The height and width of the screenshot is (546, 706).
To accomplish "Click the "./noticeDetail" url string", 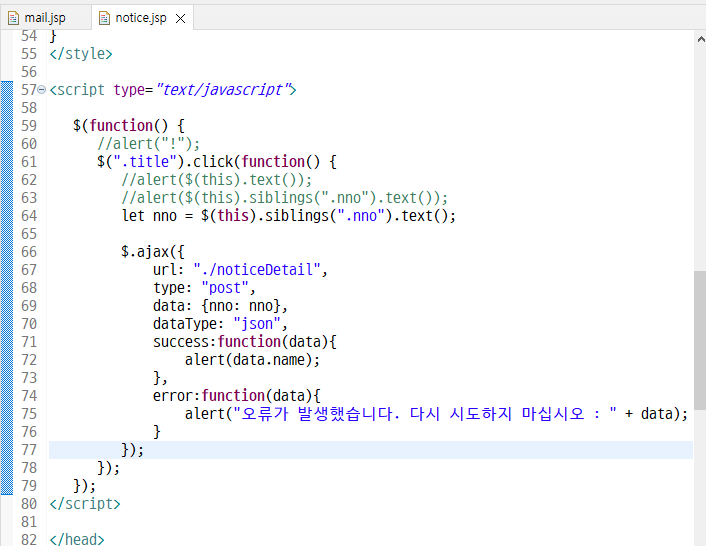I will tap(257, 270).
